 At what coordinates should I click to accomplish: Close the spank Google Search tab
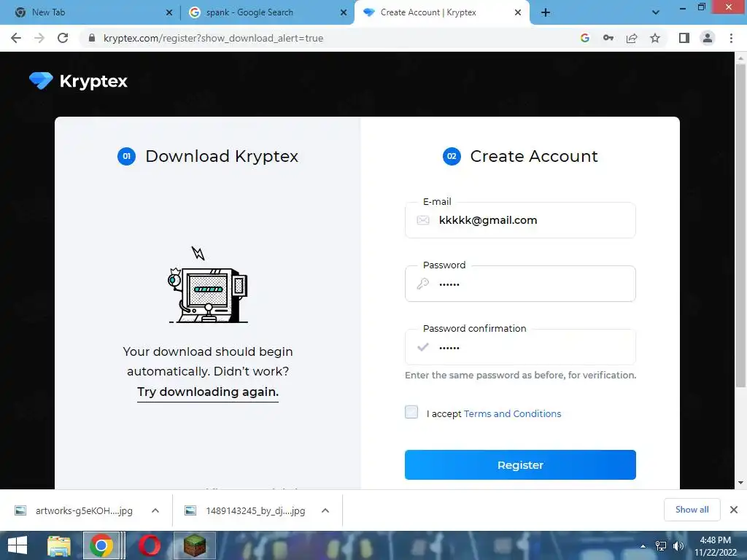[x=344, y=13]
